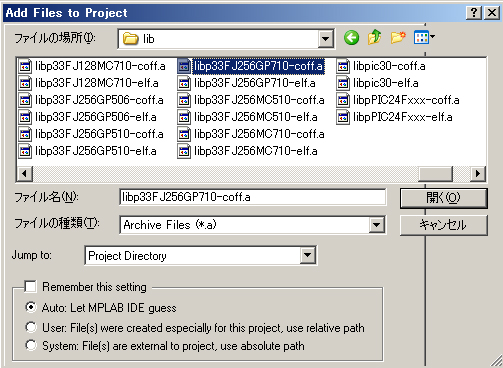Click icon of libp33FJ256MC710-elf.a
503x368 pixels.
pyautogui.click(x=184, y=151)
